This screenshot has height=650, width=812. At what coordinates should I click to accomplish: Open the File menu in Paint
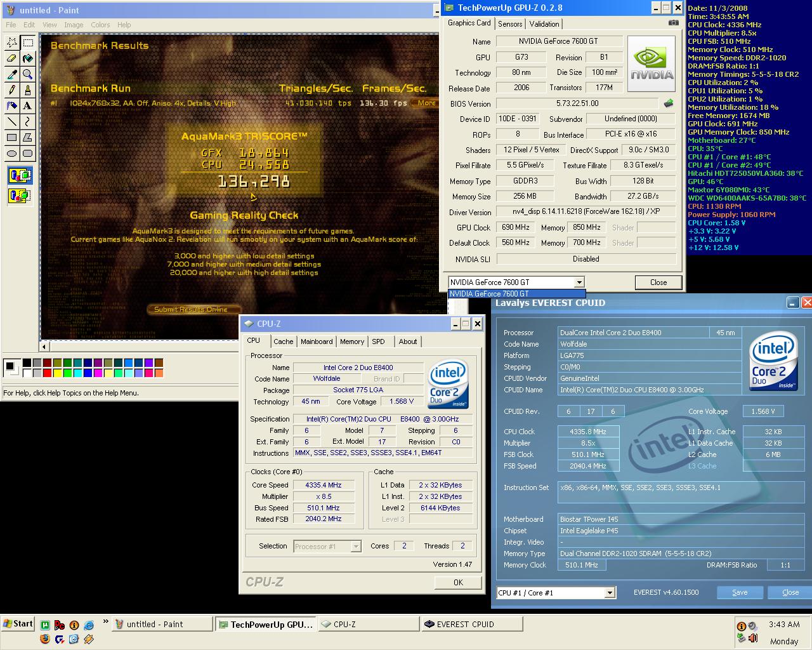pyautogui.click(x=11, y=25)
